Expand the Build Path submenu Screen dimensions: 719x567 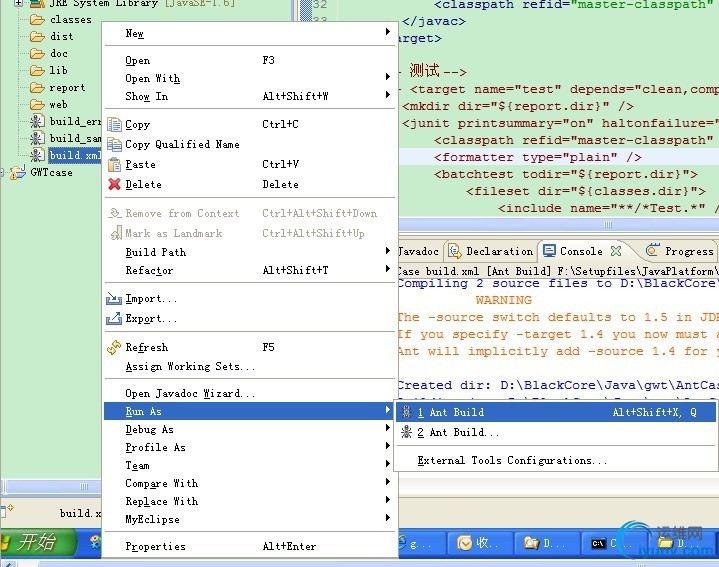pyautogui.click(x=250, y=252)
